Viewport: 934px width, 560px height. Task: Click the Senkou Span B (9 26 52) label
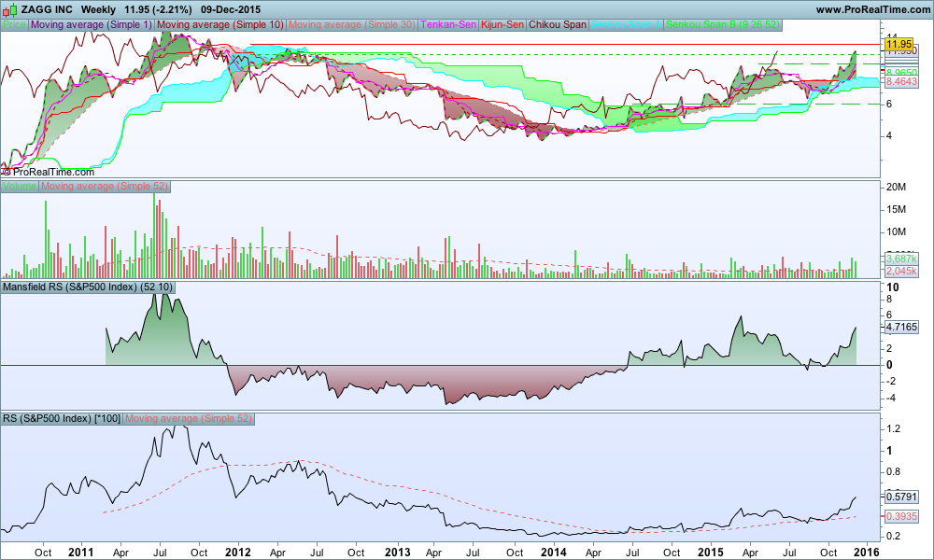coord(722,25)
